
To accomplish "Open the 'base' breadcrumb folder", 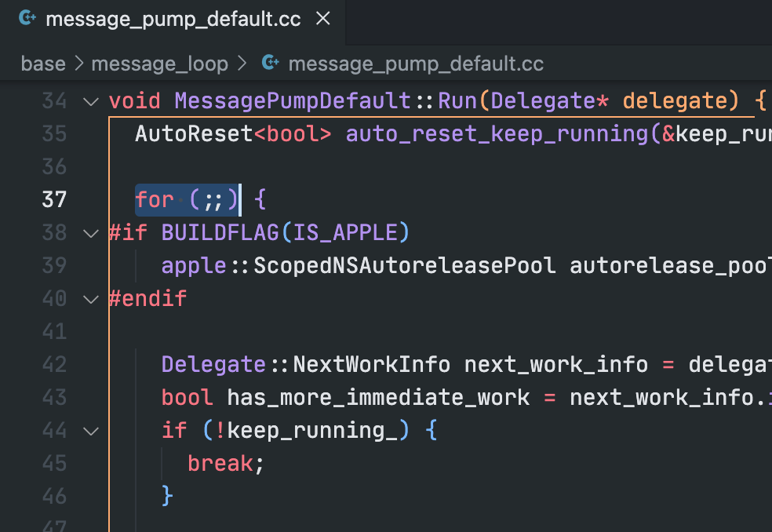I will coord(43,64).
